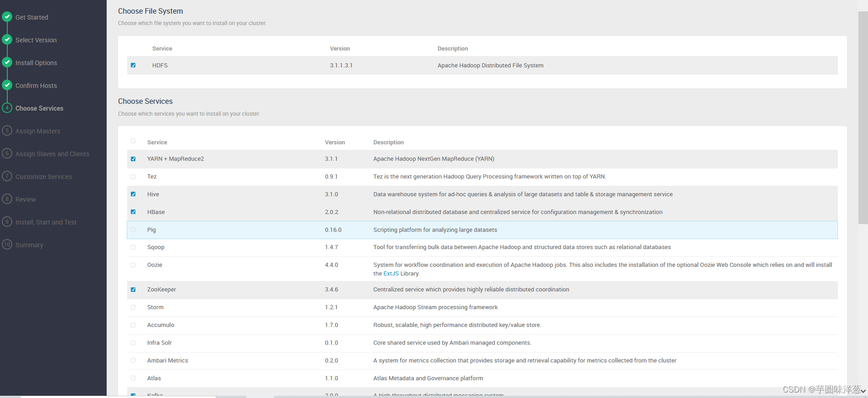This screenshot has height=398, width=868.
Task: Click 'Atlas Metadata and Governance platform' description
Action: tap(428, 378)
